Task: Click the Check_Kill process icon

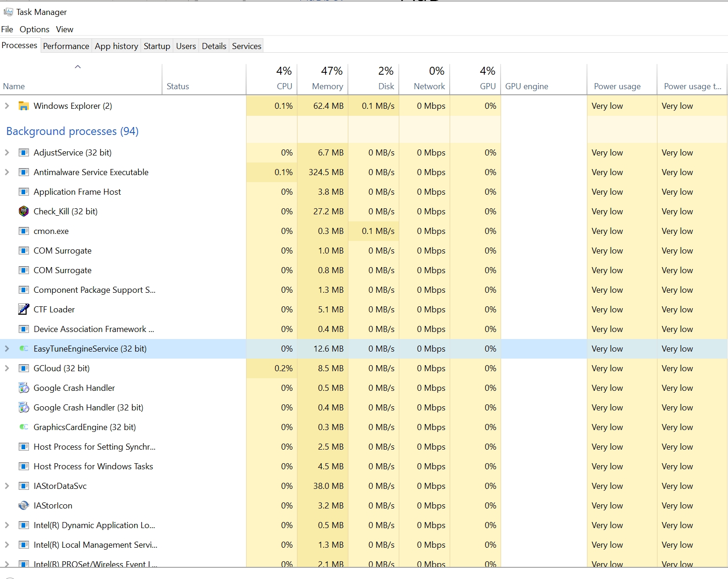Action: click(23, 212)
